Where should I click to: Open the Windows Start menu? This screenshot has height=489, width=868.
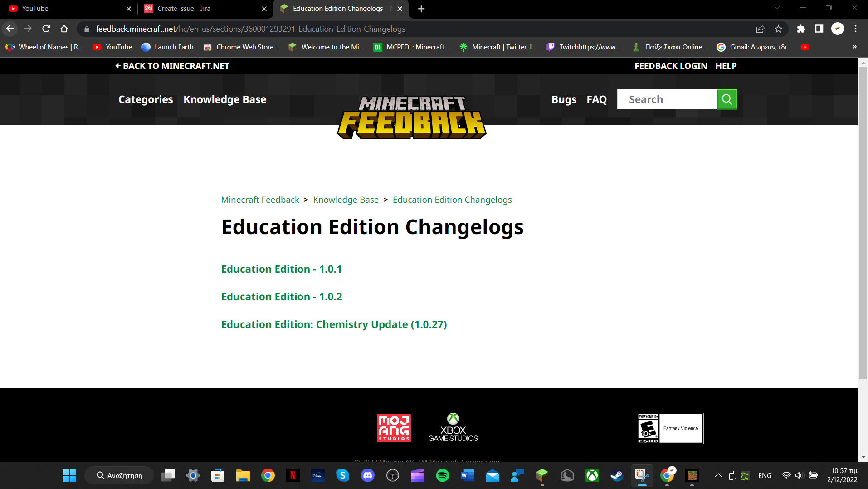click(69, 475)
